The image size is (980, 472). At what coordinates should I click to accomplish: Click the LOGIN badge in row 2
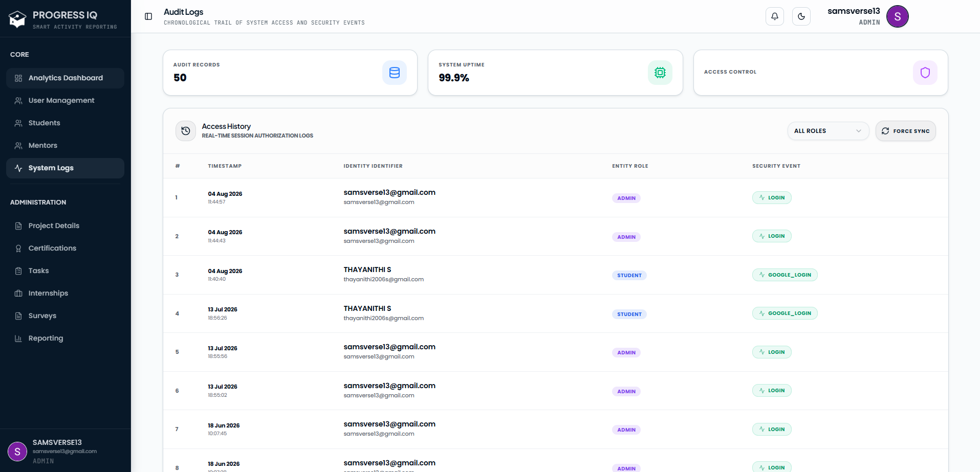[772, 236]
